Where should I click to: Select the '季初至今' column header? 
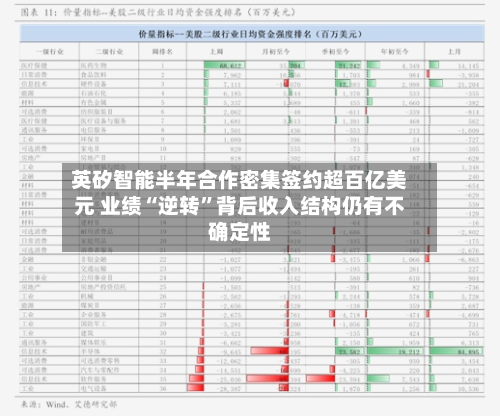pos(335,52)
